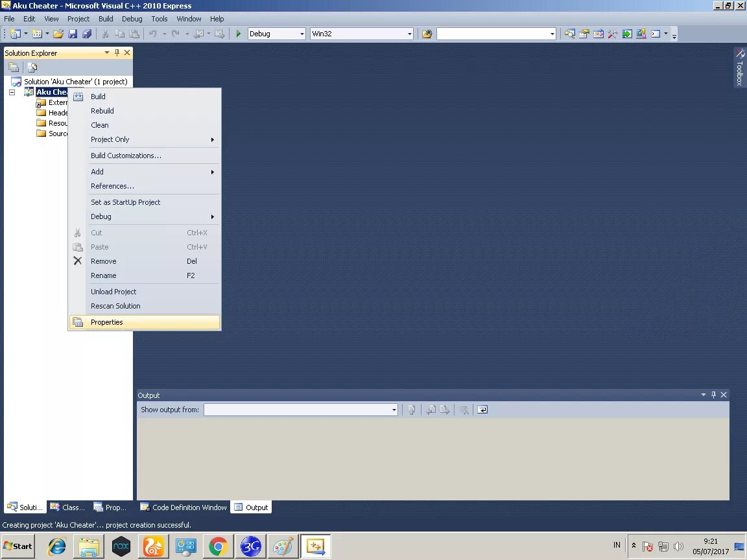Open the Show output from dropdown
The width and height of the screenshot is (747, 560).
tap(394, 410)
